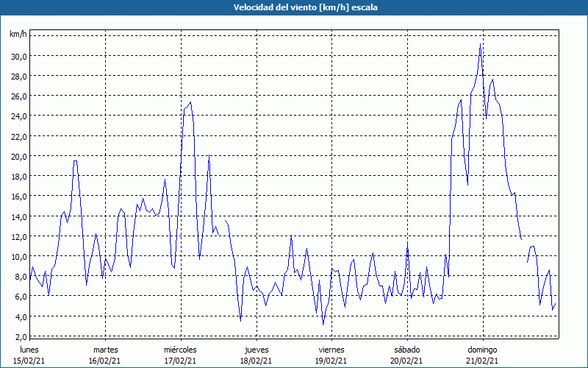The image size is (588, 368).
Task: Click the '19/02/21' date label
Action: coord(331,361)
